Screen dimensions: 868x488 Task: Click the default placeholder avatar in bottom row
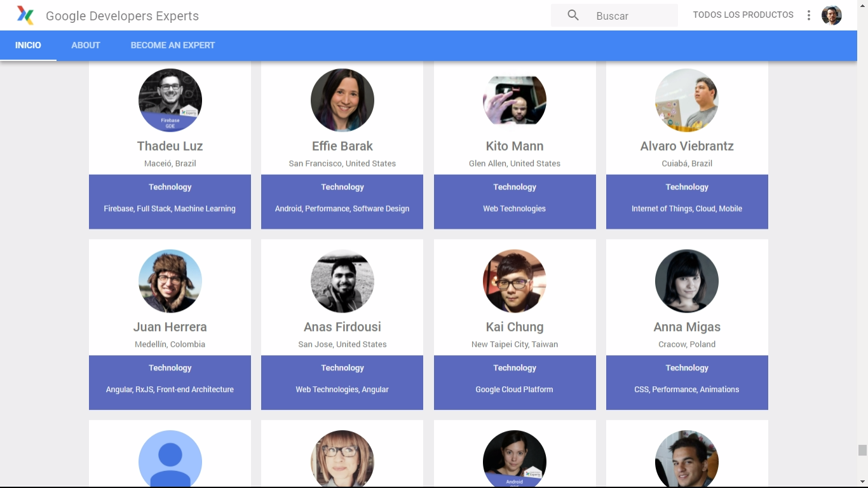(170, 459)
